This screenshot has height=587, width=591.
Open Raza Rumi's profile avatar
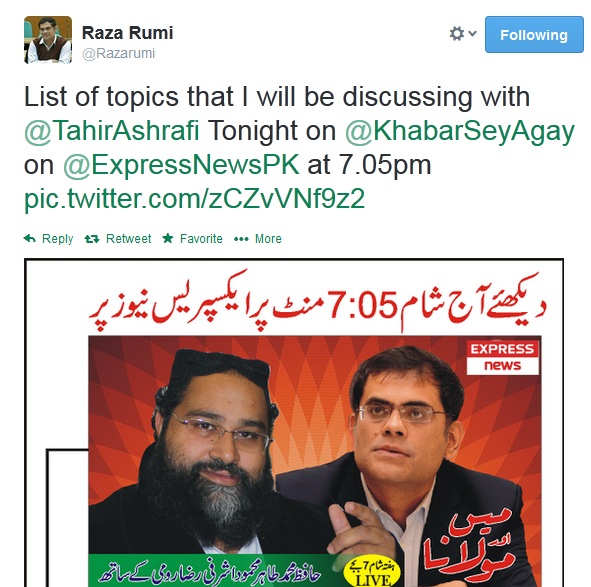pos(48,40)
